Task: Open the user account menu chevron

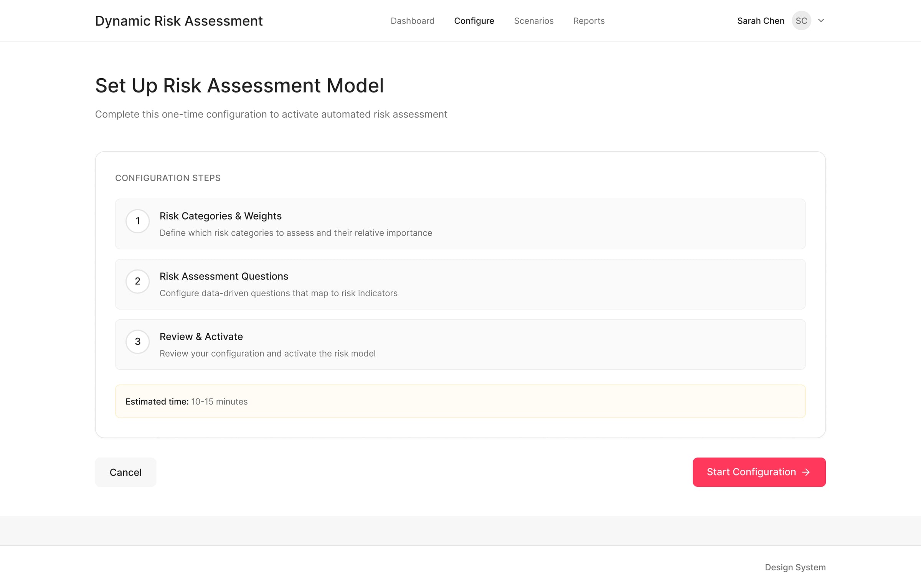Action: point(821,21)
